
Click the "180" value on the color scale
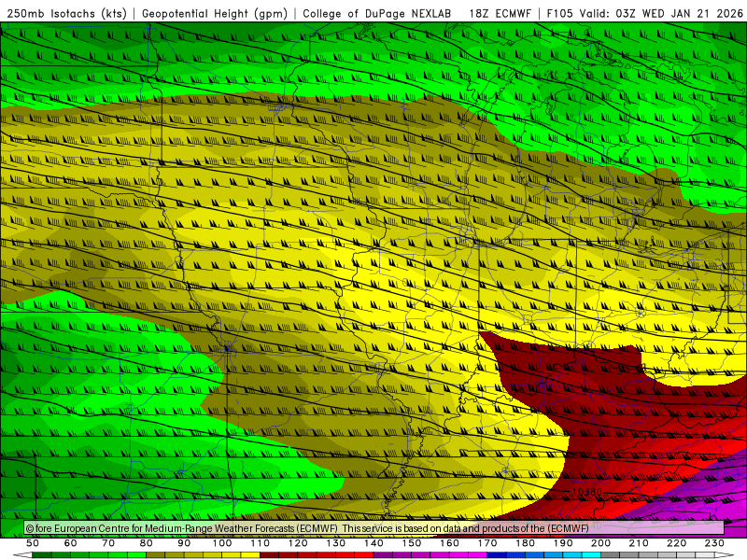click(525, 543)
